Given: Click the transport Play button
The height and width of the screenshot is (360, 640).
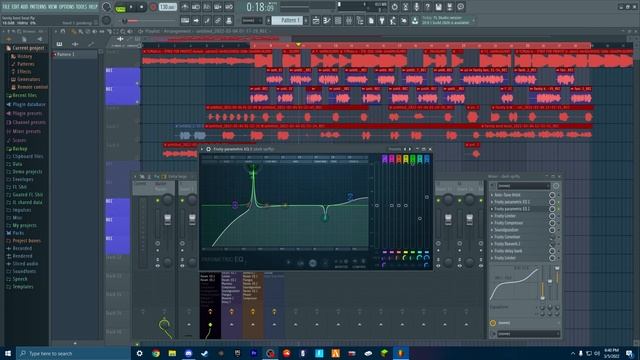Looking at the screenshot, I should pyautogui.click(x=131, y=7).
